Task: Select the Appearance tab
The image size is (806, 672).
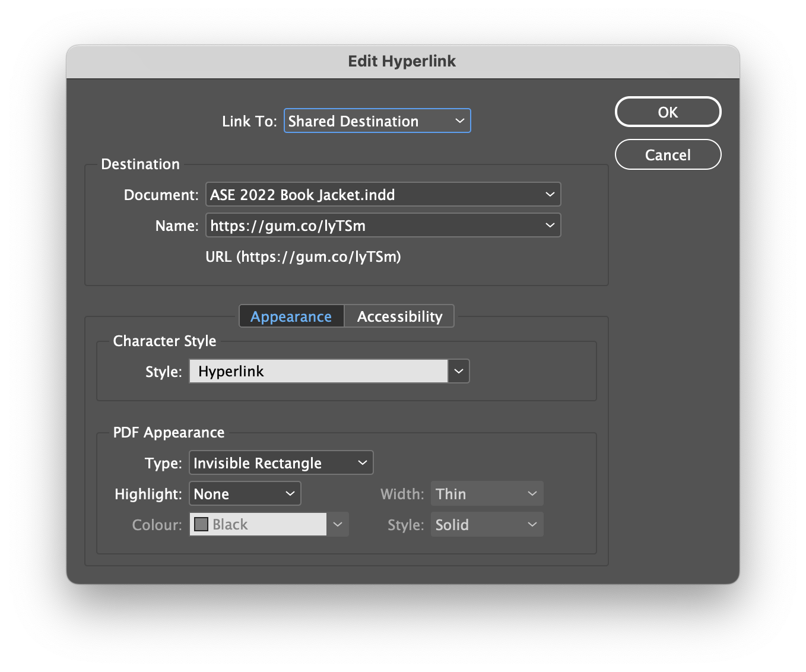Action: (x=291, y=316)
